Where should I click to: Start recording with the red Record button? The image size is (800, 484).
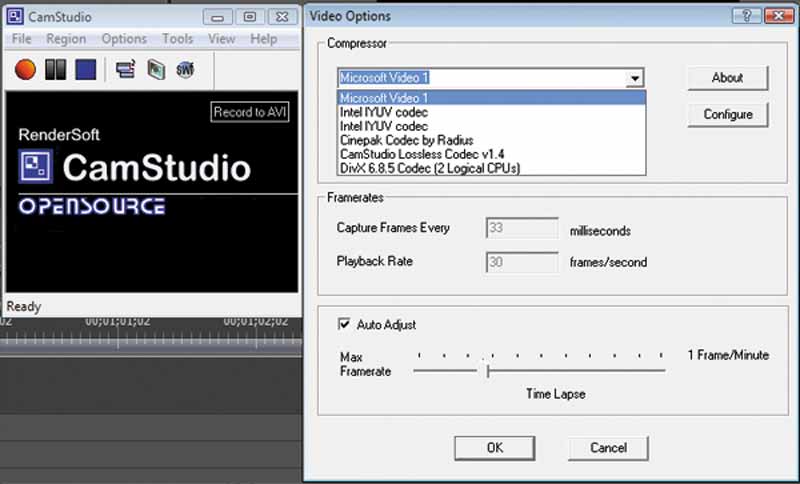pos(25,69)
